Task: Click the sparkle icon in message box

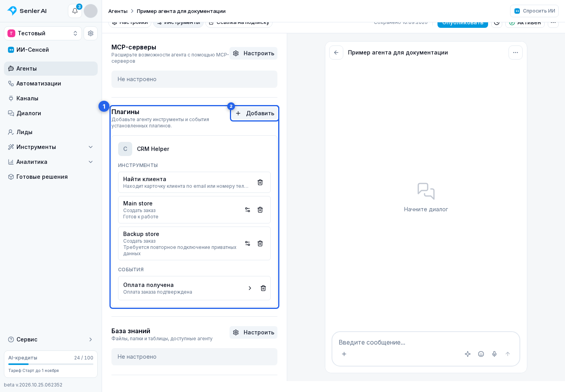Action: coord(468,354)
